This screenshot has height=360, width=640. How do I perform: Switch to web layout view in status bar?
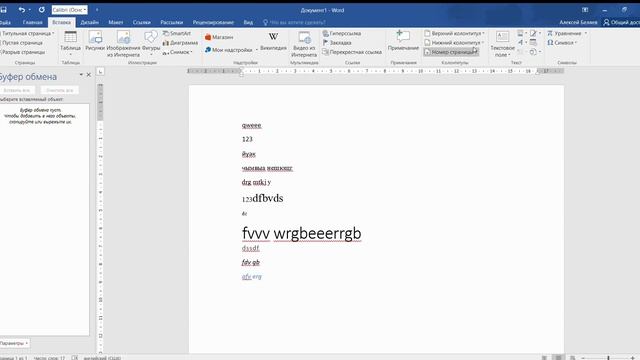click(573, 358)
